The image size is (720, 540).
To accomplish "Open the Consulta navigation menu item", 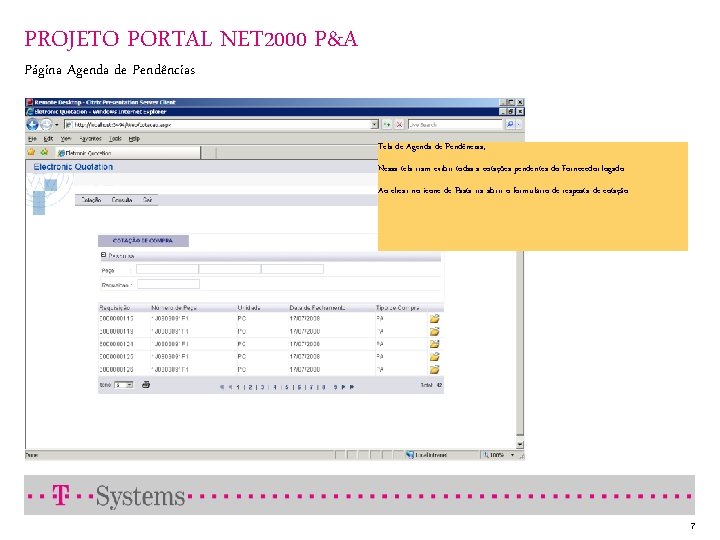I will click(122, 200).
